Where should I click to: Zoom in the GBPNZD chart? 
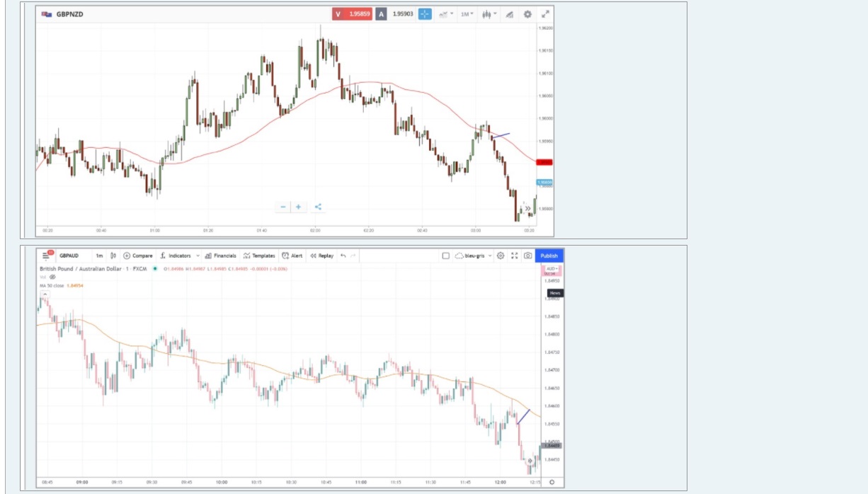[299, 207]
